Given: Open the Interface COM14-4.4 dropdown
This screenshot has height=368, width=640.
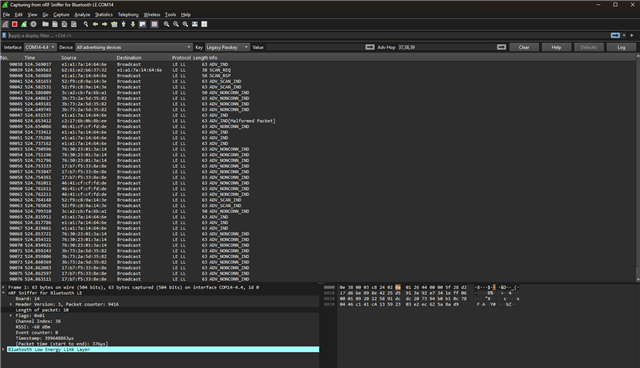Looking at the screenshot, I should [x=40, y=47].
